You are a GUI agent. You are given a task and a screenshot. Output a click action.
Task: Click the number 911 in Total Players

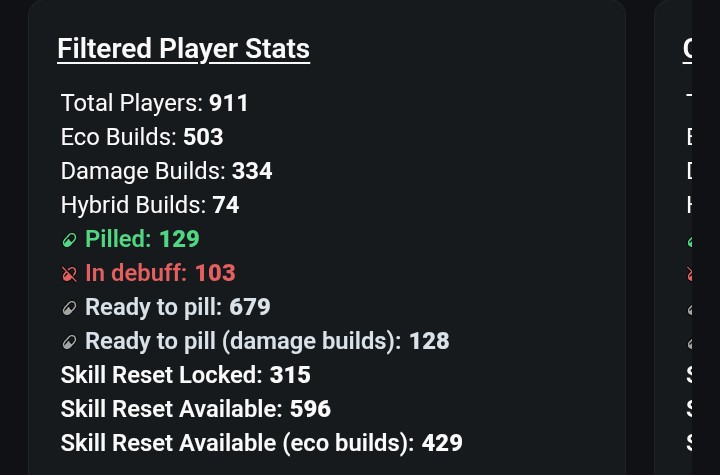point(229,103)
